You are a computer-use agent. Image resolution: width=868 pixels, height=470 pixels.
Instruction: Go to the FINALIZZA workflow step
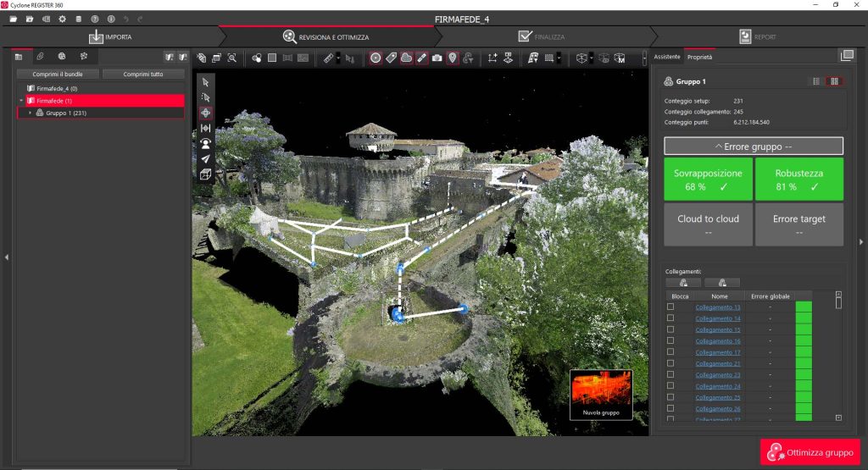pos(542,37)
